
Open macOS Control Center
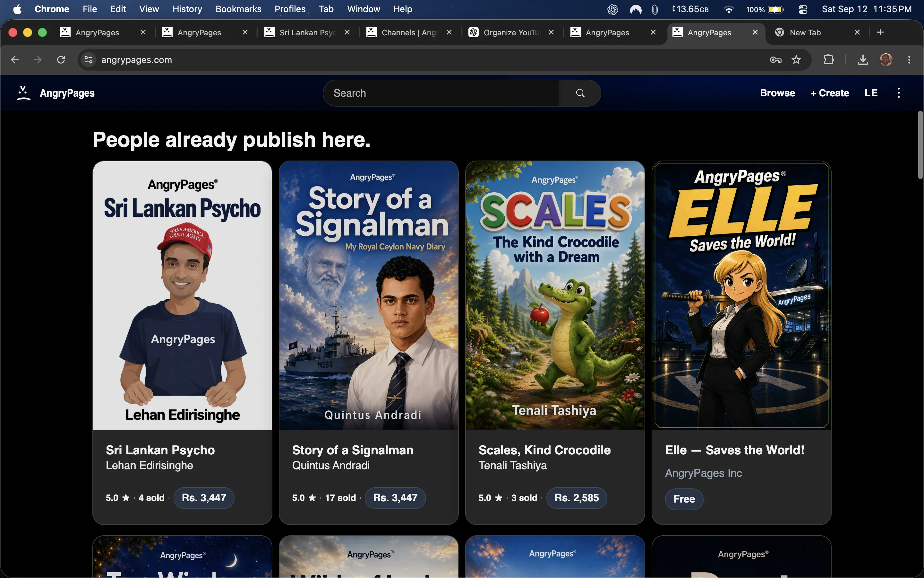803,9
